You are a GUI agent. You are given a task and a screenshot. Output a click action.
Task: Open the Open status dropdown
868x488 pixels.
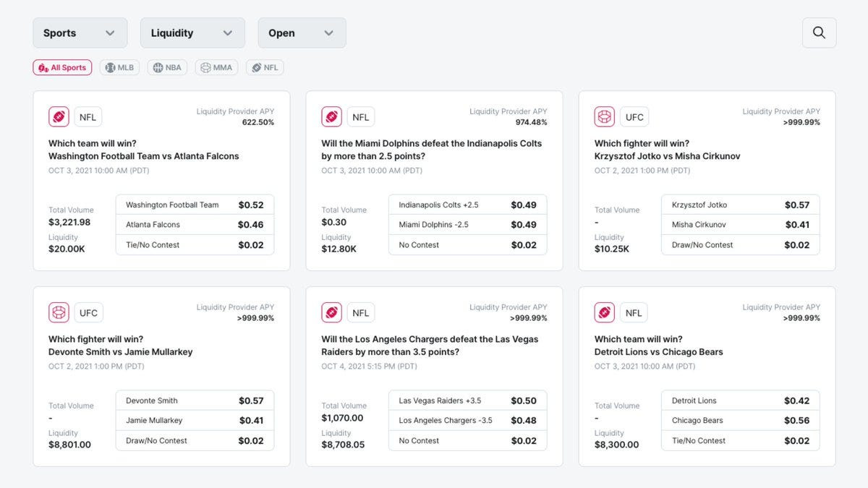coord(302,33)
